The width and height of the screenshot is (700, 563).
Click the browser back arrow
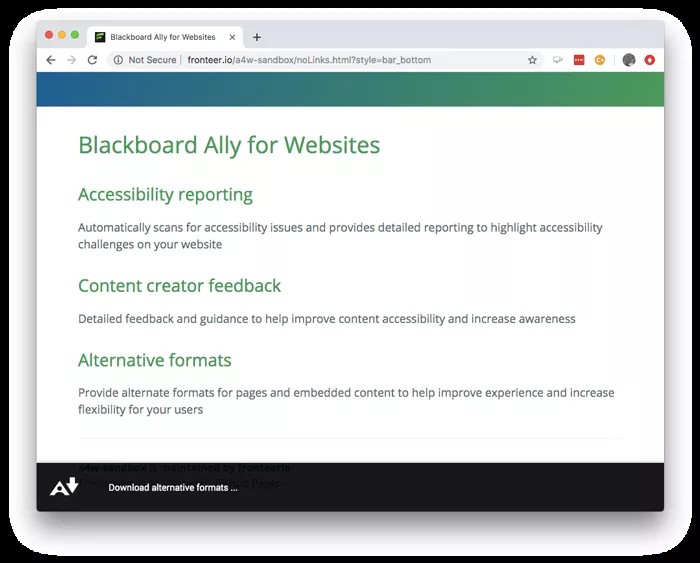pos(51,60)
